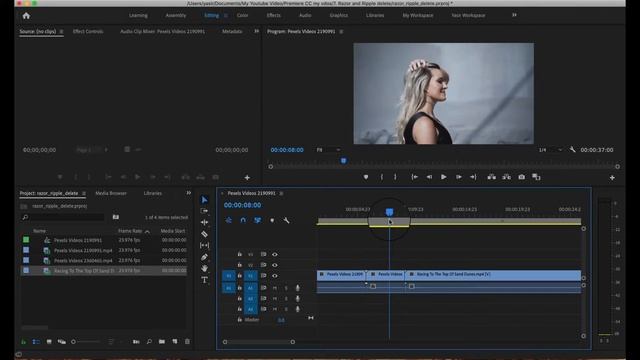The height and width of the screenshot is (360, 640).
Task: Select the Ripple Edit tool
Action: pyautogui.click(x=204, y=222)
